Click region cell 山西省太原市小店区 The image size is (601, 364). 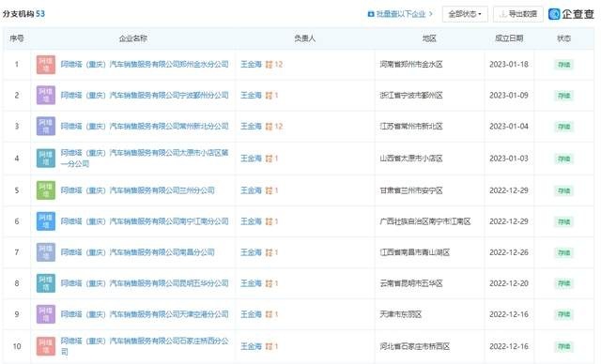pos(411,159)
